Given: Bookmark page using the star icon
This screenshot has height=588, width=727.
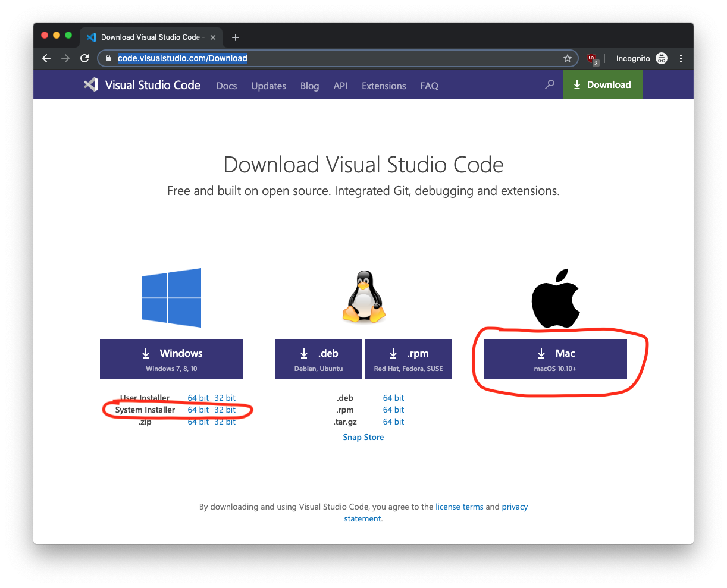Looking at the screenshot, I should (567, 58).
